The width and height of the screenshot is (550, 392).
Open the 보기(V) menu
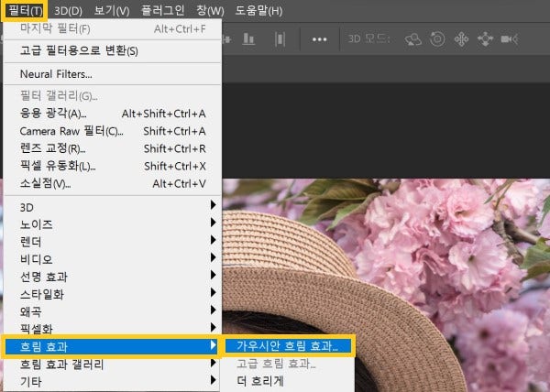tap(112, 11)
